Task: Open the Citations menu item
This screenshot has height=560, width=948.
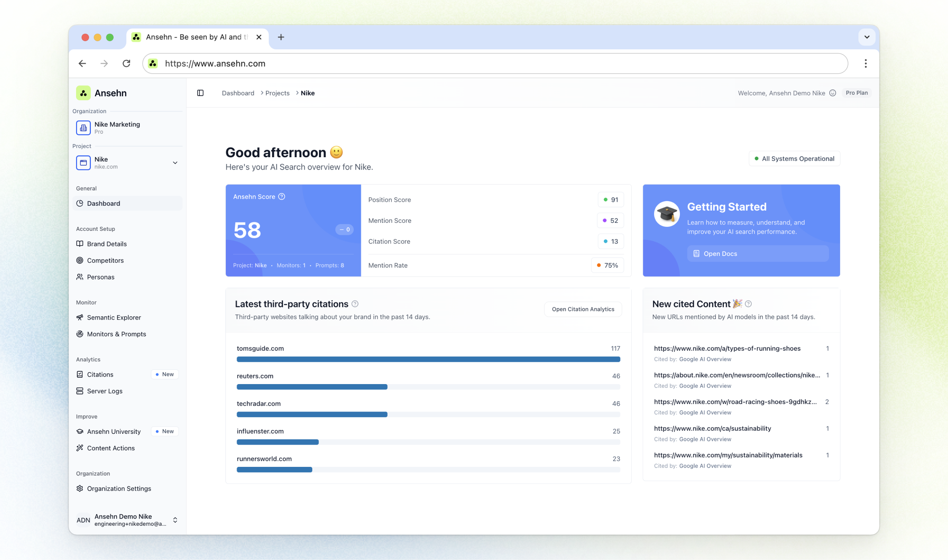Action: click(100, 375)
